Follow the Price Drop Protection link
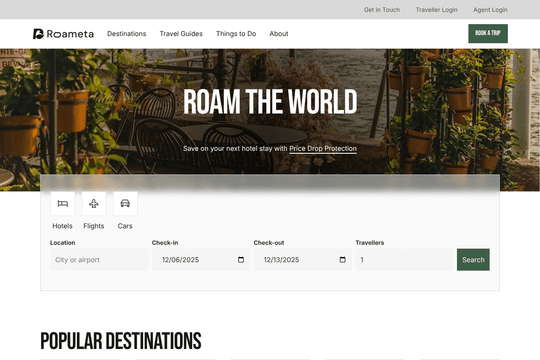The width and height of the screenshot is (540, 360). (323, 148)
